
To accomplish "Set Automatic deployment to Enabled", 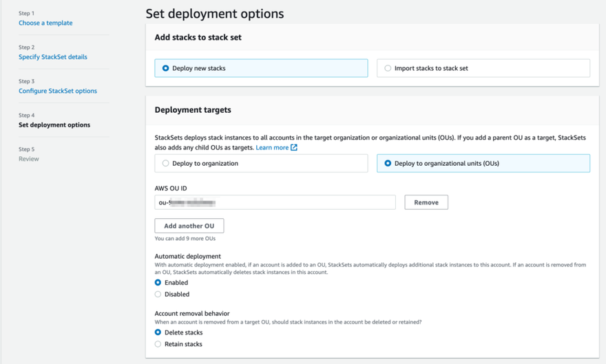I will coord(158,283).
